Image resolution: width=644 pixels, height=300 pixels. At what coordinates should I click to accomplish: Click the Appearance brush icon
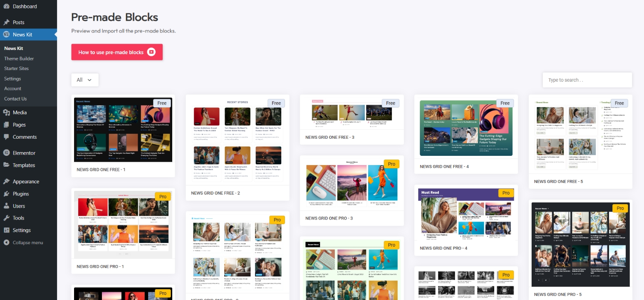coord(7,182)
